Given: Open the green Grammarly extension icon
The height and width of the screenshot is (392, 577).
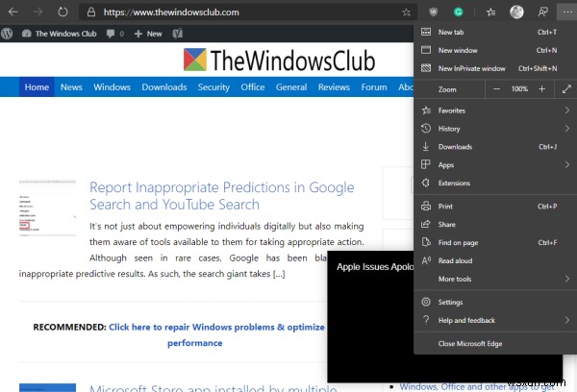Looking at the screenshot, I should point(458,12).
